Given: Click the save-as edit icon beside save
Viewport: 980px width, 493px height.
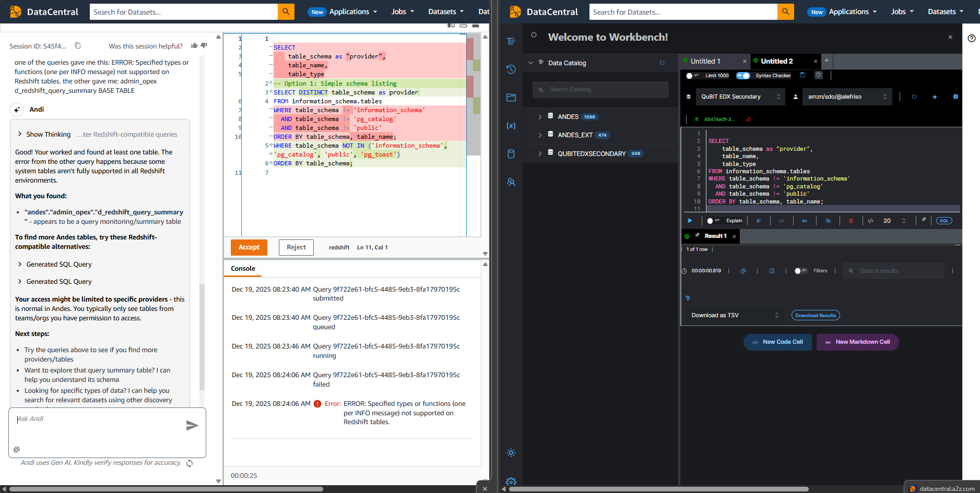Looking at the screenshot, I should coord(819,75).
